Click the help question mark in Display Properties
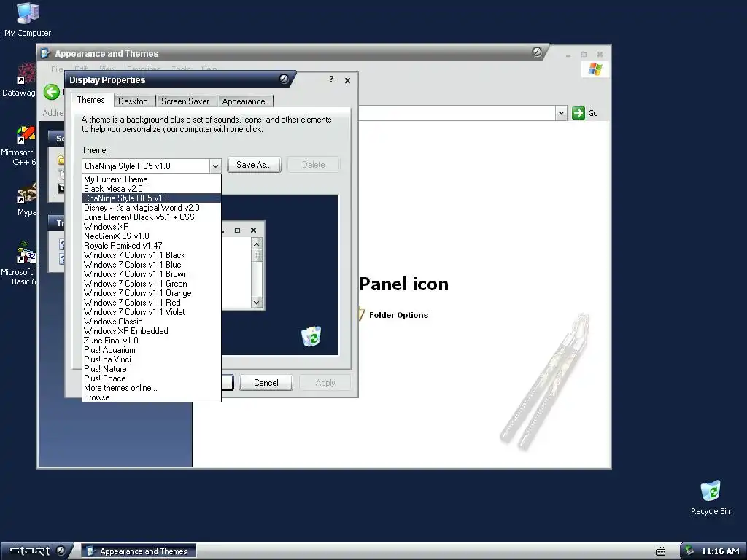This screenshot has height=560, width=747. (331, 79)
